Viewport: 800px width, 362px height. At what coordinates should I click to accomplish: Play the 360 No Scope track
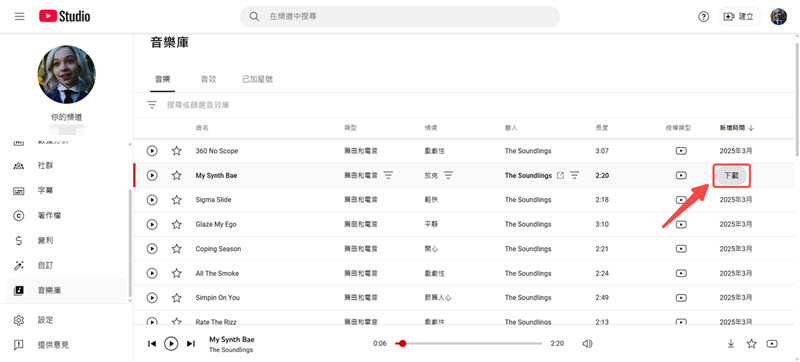152,151
